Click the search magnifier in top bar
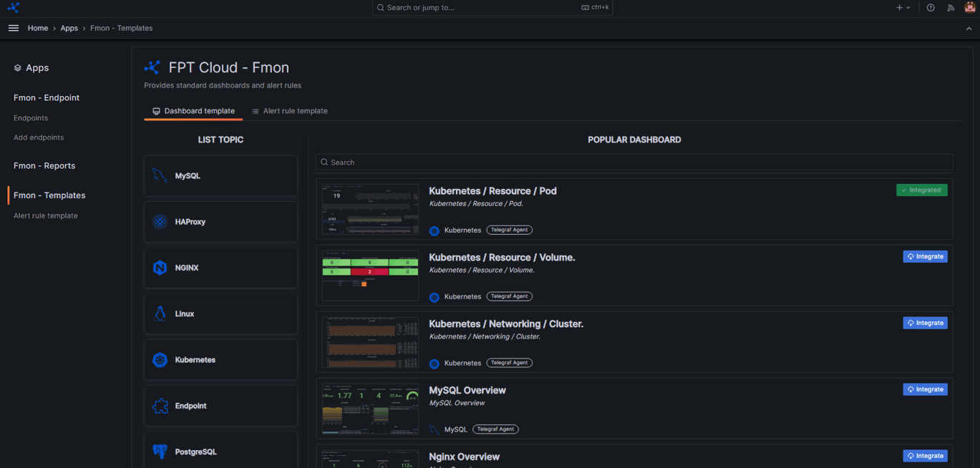 click(381, 8)
